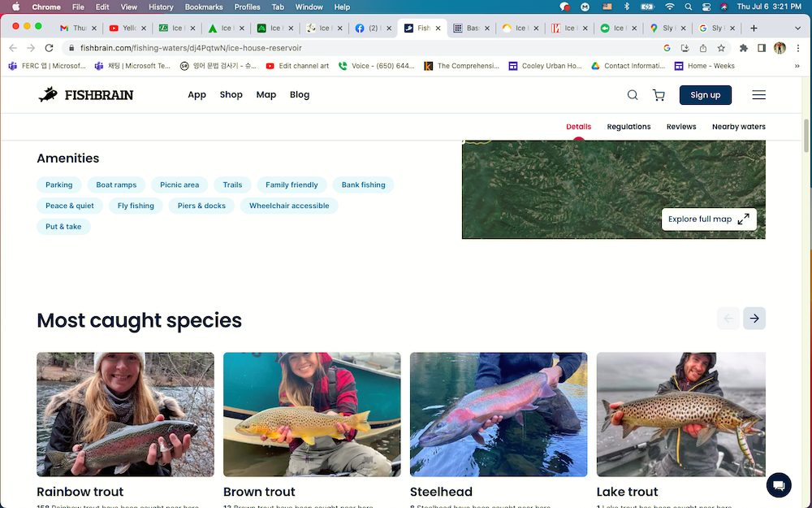
Task: Open macOS Control Center
Action: (706, 7)
